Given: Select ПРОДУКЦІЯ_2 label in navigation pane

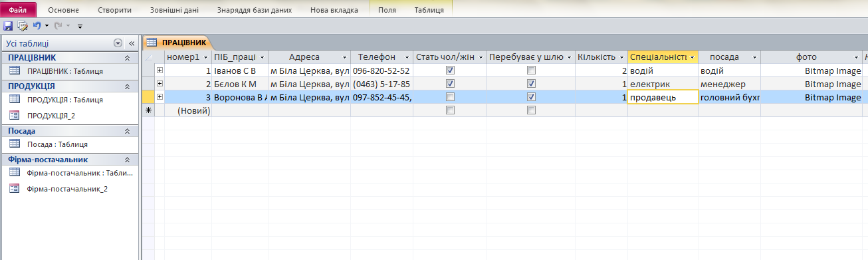Looking at the screenshot, I should (52, 116).
